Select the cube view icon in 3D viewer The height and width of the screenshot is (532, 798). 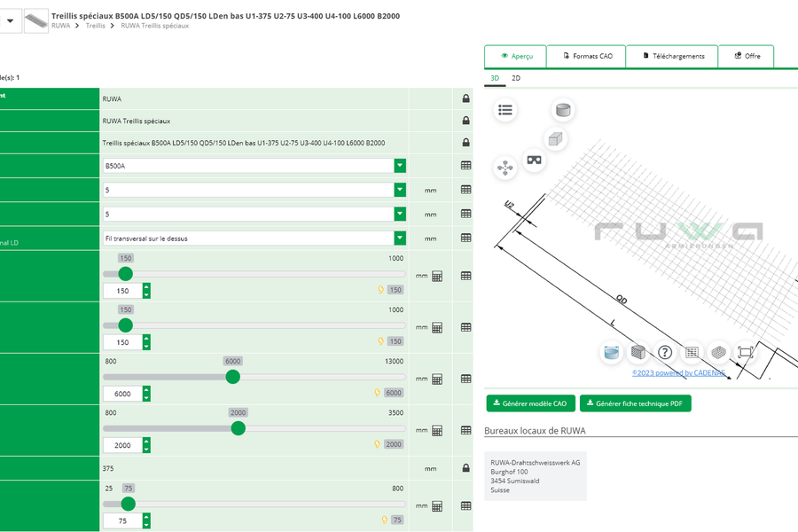coord(555,138)
